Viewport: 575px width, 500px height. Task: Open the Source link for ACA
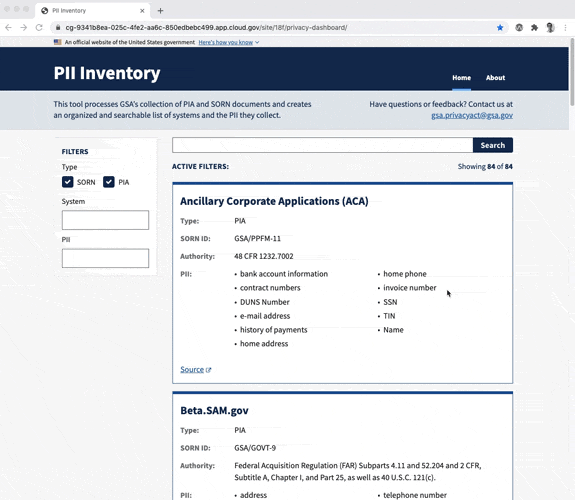coord(192,369)
